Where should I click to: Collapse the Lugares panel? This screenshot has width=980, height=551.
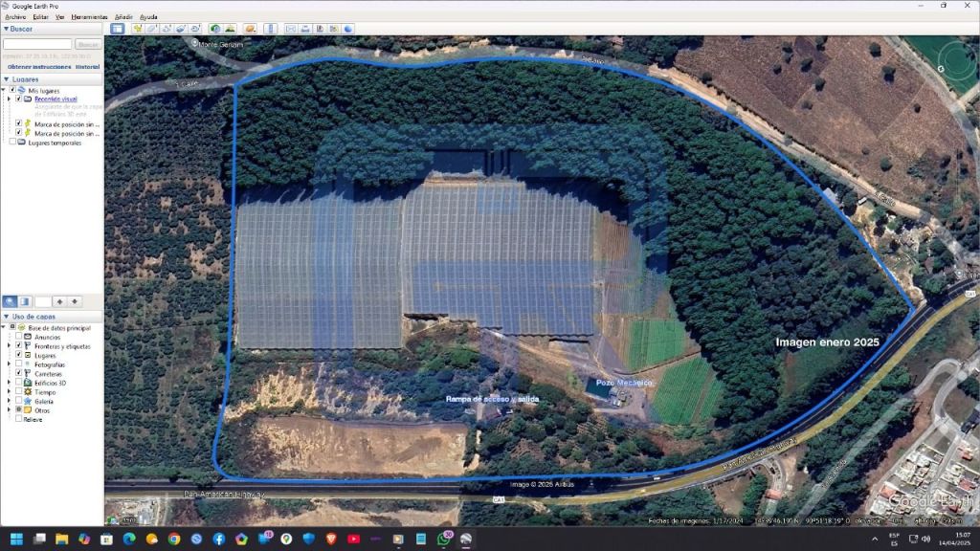point(6,78)
